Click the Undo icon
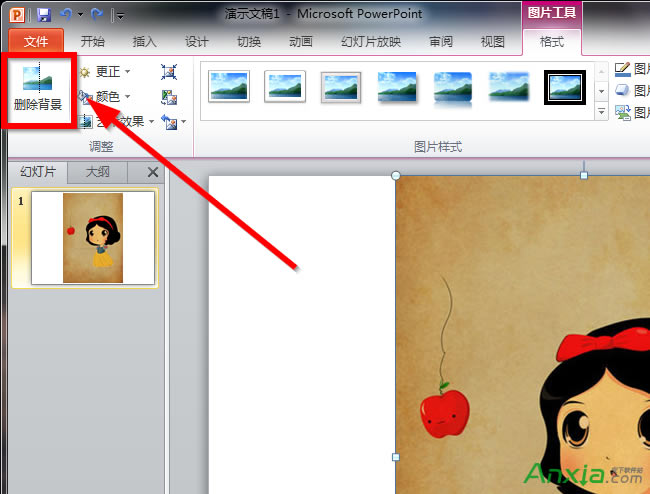Image resolution: width=650 pixels, height=494 pixels. 66,15
